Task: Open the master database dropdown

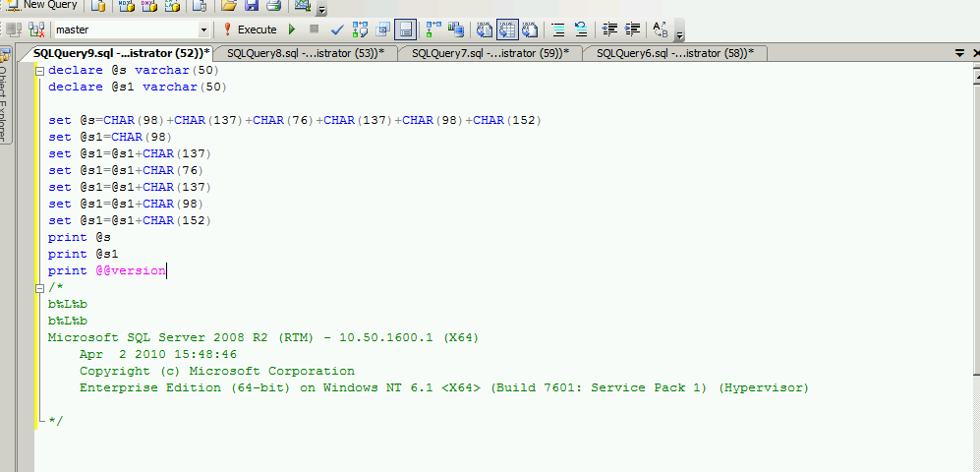Action: tap(203, 29)
